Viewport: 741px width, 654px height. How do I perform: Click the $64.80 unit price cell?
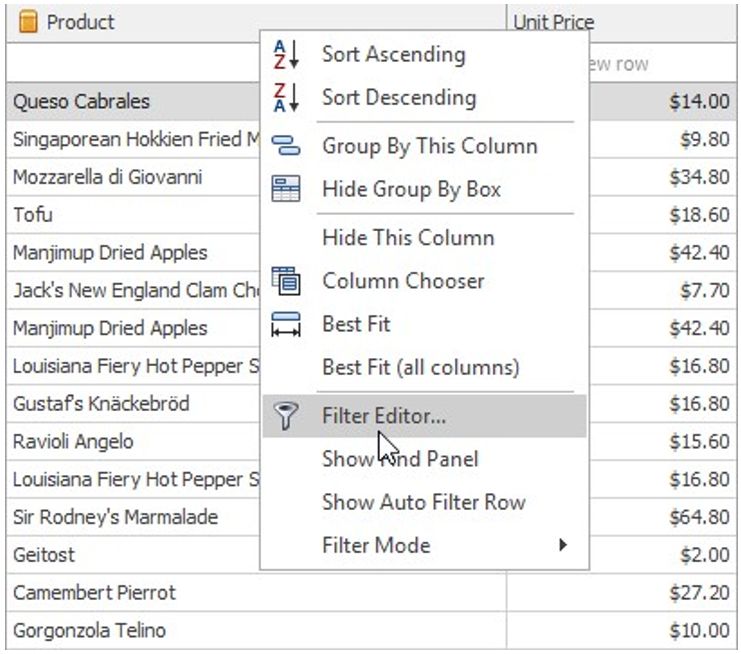click(698, 517)
